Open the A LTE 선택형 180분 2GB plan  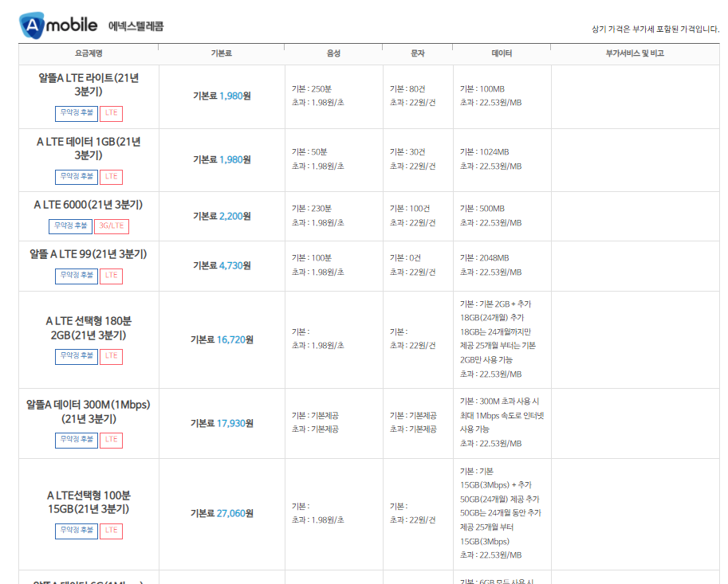point(89,328)
